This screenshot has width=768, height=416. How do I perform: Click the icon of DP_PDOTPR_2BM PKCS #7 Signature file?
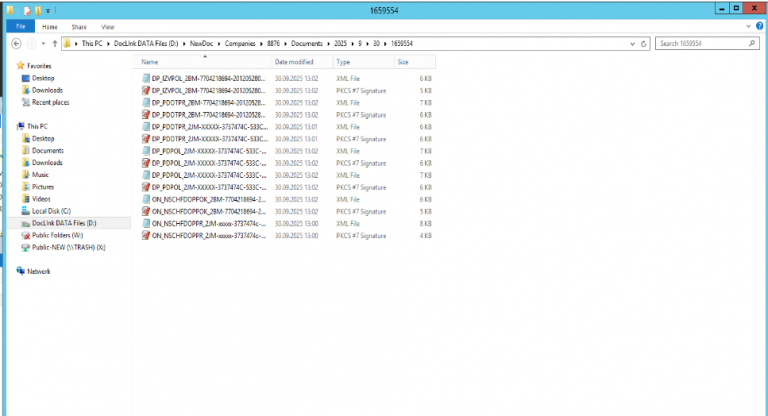tap(145, 115)
